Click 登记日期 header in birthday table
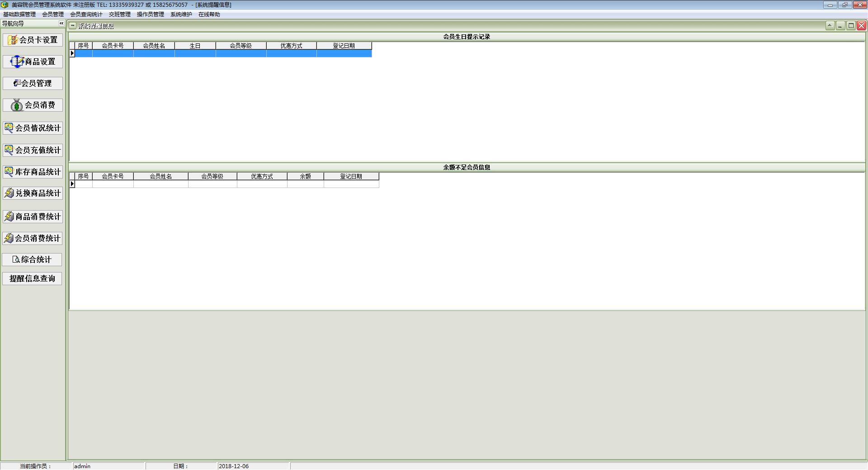Viewport: 868px width, 470px height. pyautogui.click(x=344, y=46)
